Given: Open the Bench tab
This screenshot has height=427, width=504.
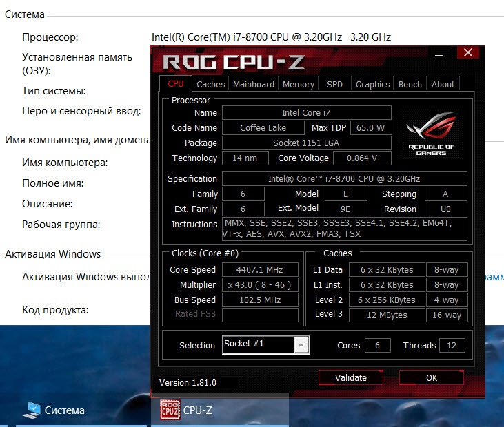Looking at the screenshot, I should click(x=410, y=84).
